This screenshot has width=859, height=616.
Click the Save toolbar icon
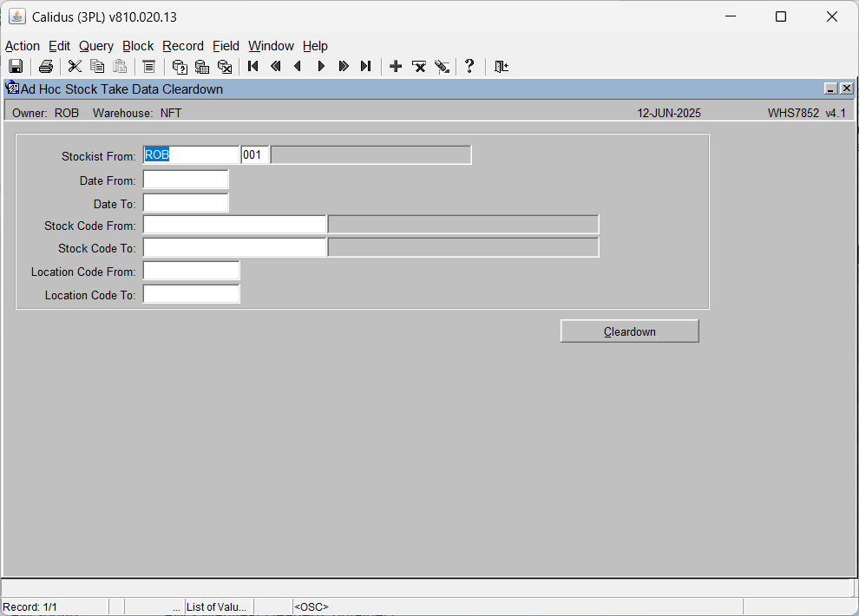16,66
